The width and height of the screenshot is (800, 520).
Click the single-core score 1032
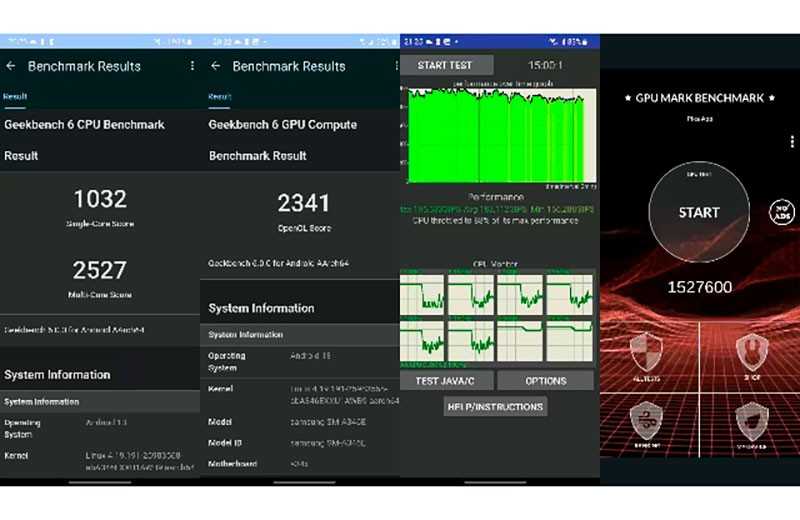(100, 199)
